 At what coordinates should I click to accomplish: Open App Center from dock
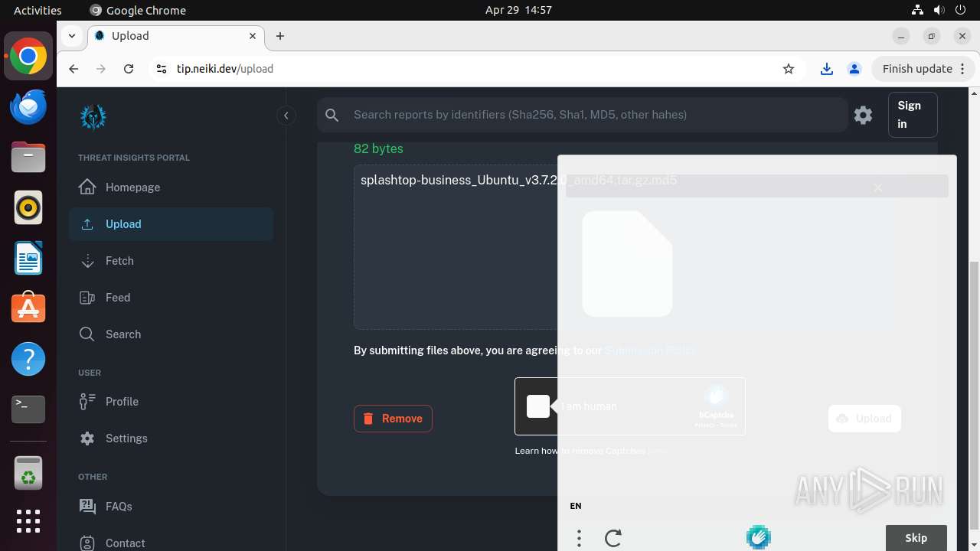(x=28, y=308)
